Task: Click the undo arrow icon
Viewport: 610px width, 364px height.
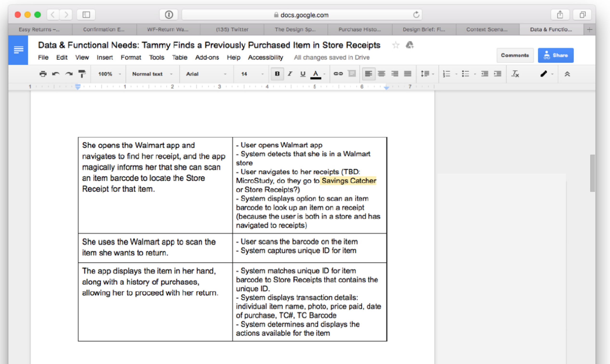Action: 56,74
